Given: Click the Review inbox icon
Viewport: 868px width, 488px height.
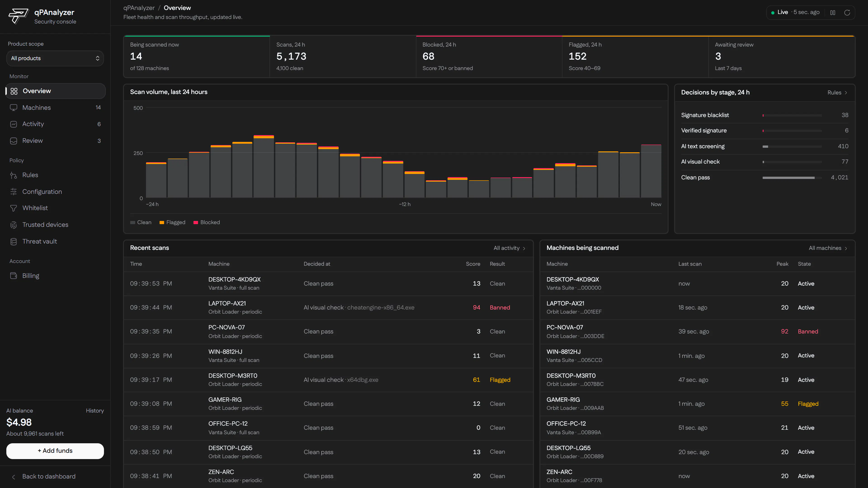Looking at the screenshot, I should click(14, 141).
